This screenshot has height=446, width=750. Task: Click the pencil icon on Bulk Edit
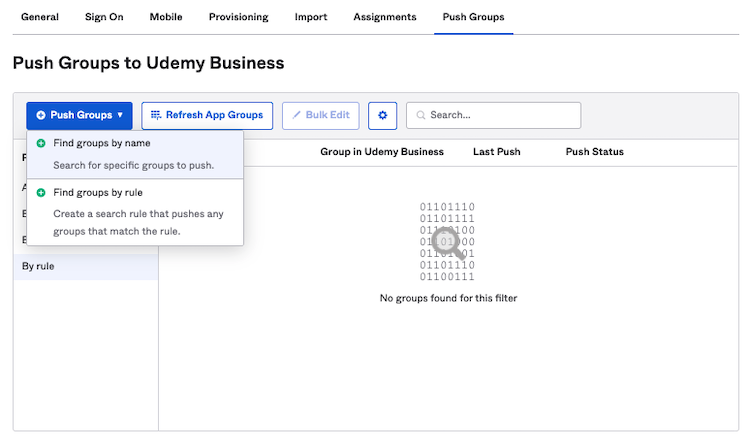[296, 115]
